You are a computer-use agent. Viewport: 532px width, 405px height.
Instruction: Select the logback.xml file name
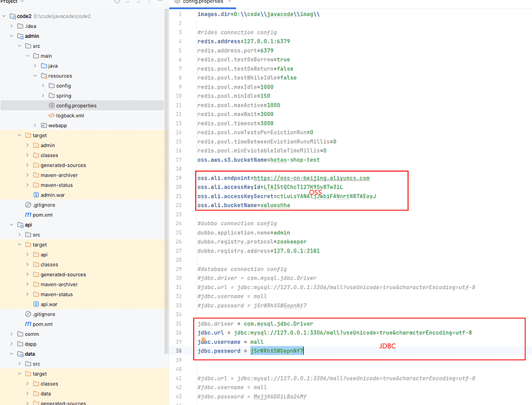70,115
